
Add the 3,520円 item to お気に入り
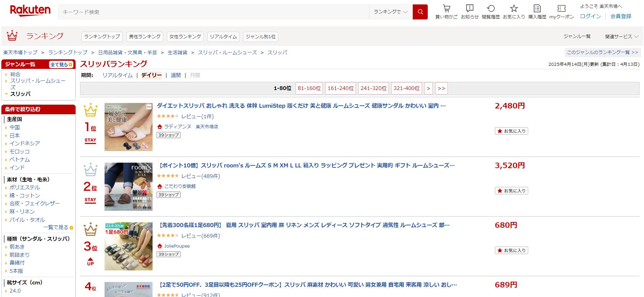click(x=511, y=191)
